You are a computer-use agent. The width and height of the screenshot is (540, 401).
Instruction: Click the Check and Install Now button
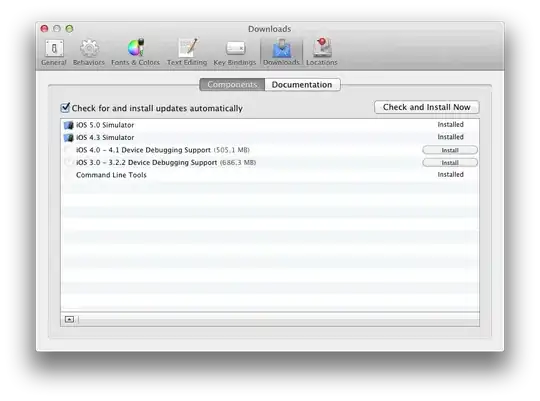click(x=426, y=107)
